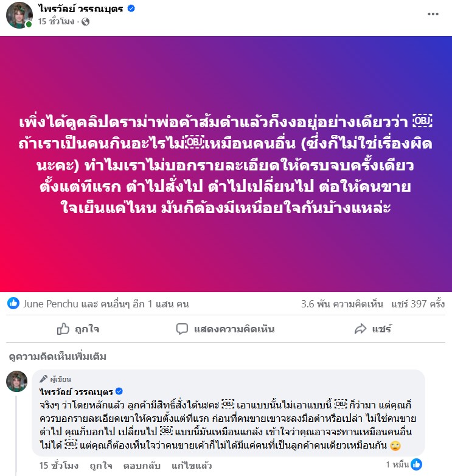Click the blue like reaction icon under post
This screenshot has width=452, height=476.
[x=13, y=303]
